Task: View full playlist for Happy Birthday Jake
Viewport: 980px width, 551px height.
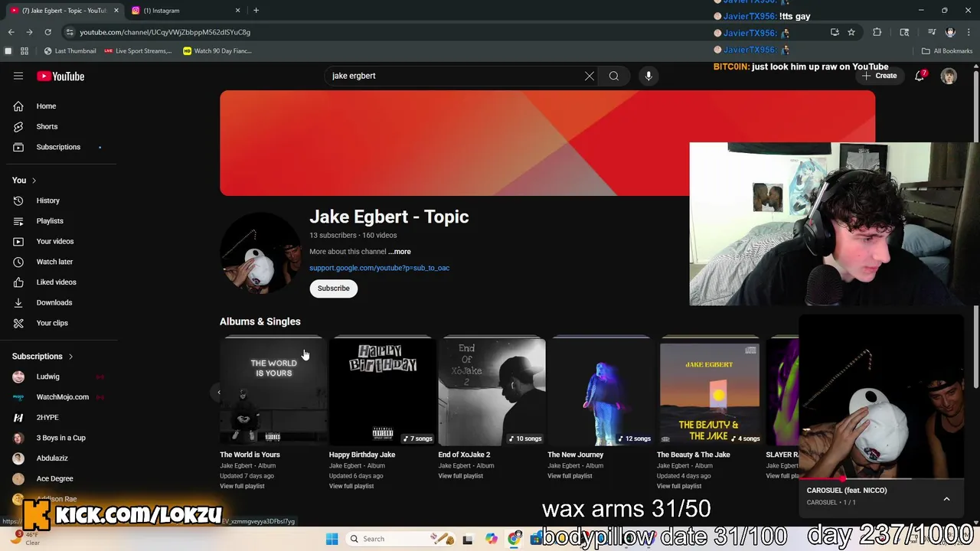Action: click(351, 486)
